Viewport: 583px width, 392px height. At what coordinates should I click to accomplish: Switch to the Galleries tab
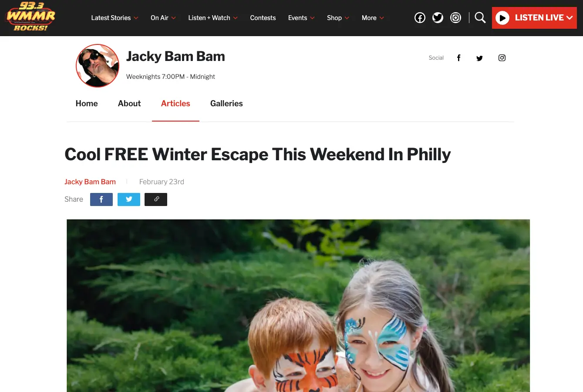point(226,104)
